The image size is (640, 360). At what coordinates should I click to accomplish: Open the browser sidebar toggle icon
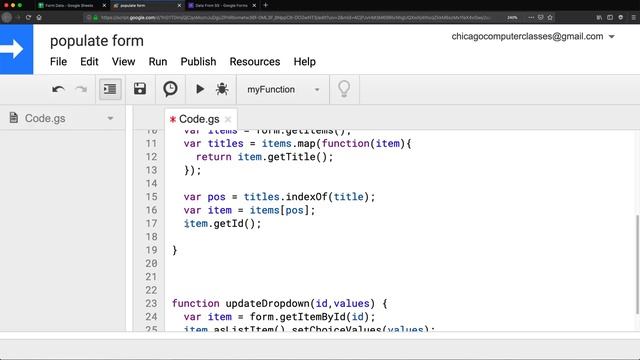610,18
